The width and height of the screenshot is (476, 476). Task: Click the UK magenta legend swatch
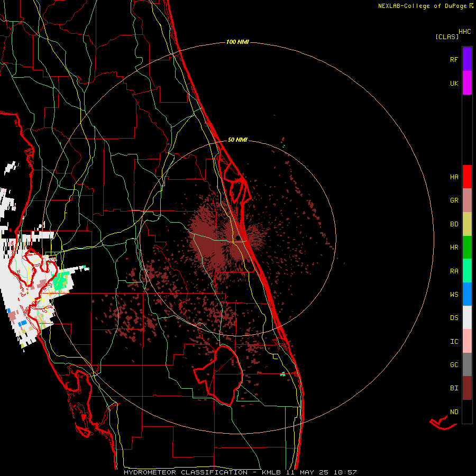467,83
